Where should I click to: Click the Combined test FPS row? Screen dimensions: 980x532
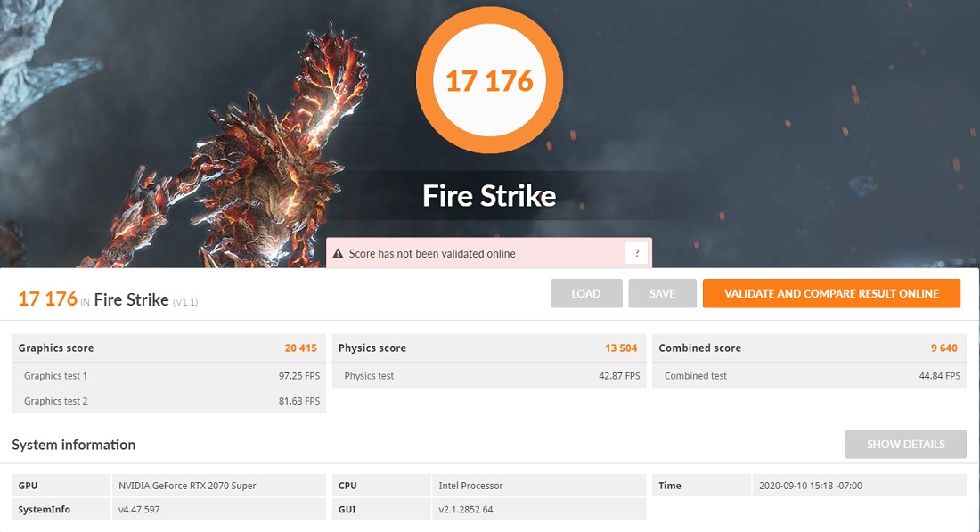809,376
